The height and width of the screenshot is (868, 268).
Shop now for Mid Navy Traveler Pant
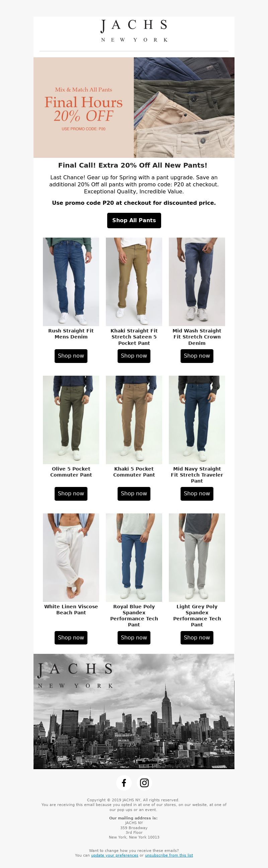pyautogui.click(x=197, y=494)
